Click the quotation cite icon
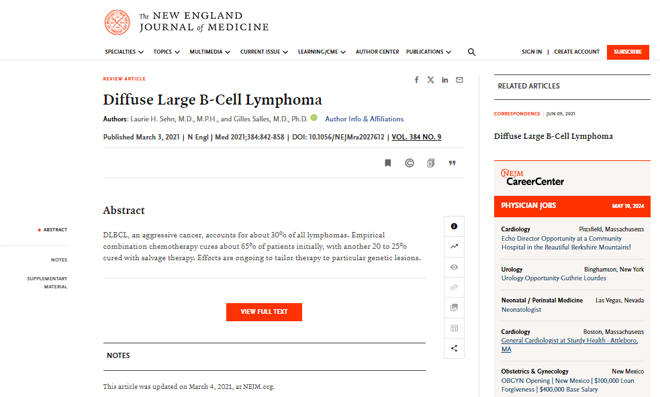The height and width of the screenshot is (397, 660). tap(452, 163)
